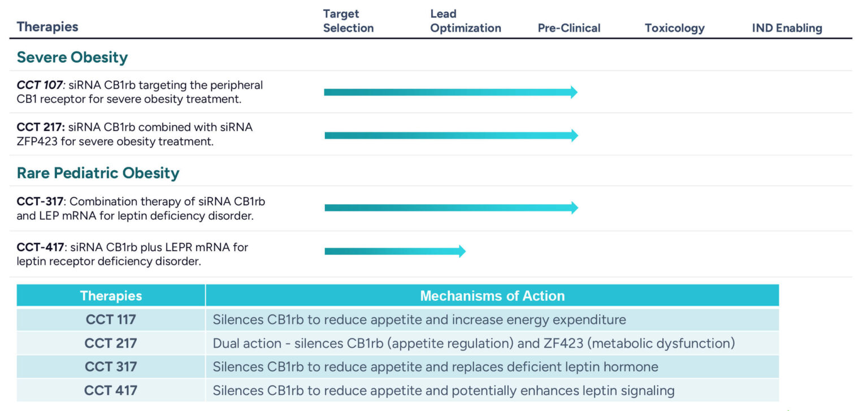Click the CCT 107 progress arrow bar
Image resolution: width=868 pixels, height=411 pixels.
click(x=450, y=92)
